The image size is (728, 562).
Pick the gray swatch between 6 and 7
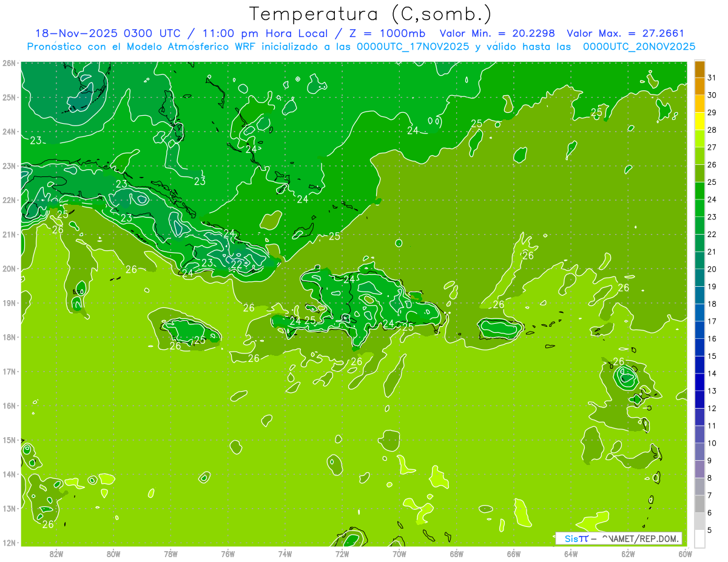click(700, 504)
